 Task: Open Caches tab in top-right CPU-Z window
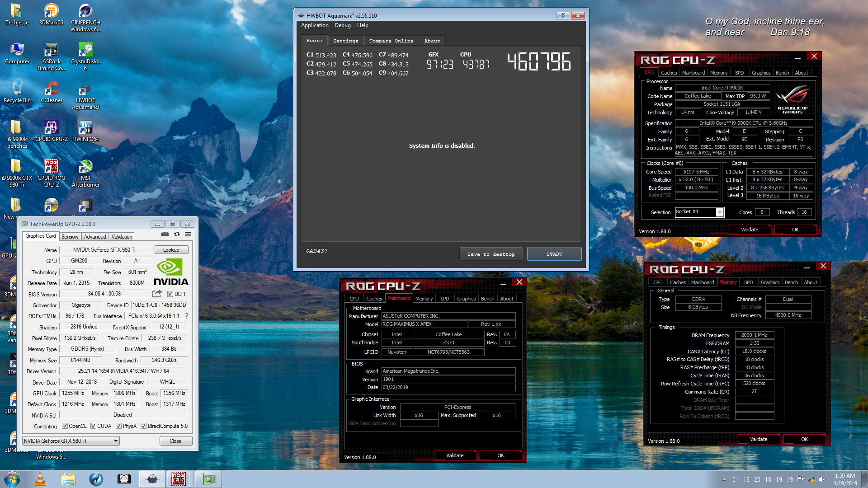[669, 73]
